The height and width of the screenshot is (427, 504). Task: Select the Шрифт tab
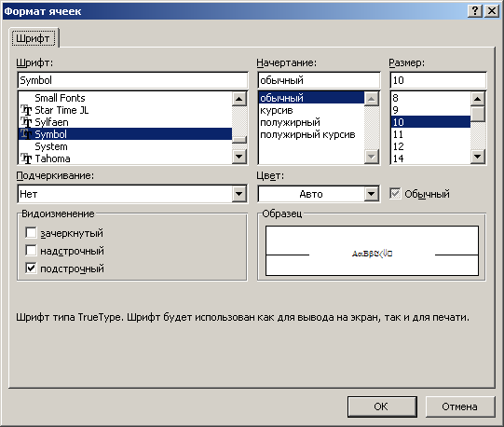pyautogui.click(x=34, y=38)
